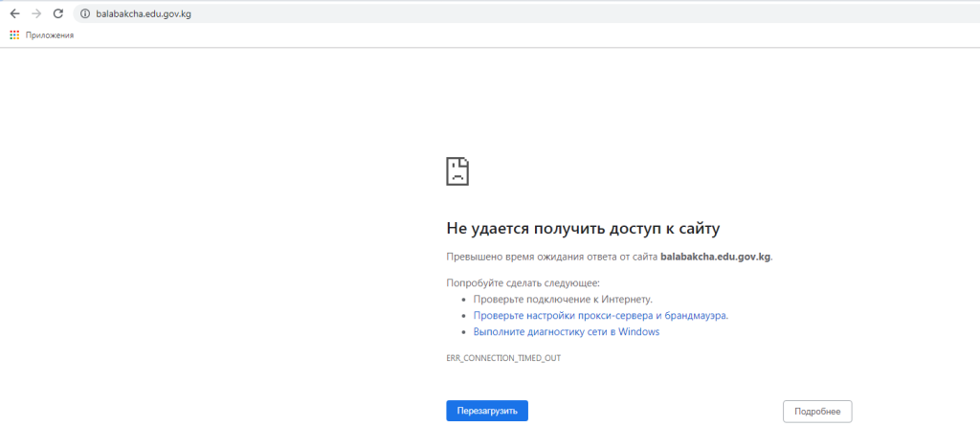
Task: Click the sad page error icon
Action: pyautogui.click(x=457, y=171)
